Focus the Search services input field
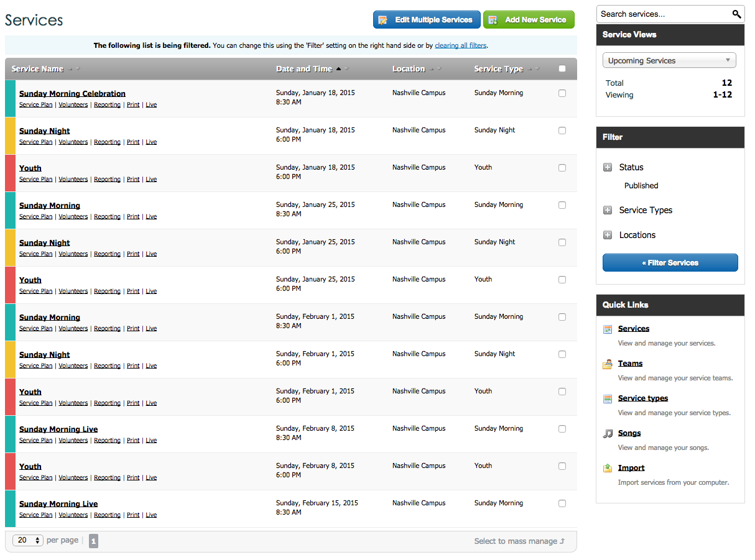755x560 pixels. point(662,14)
